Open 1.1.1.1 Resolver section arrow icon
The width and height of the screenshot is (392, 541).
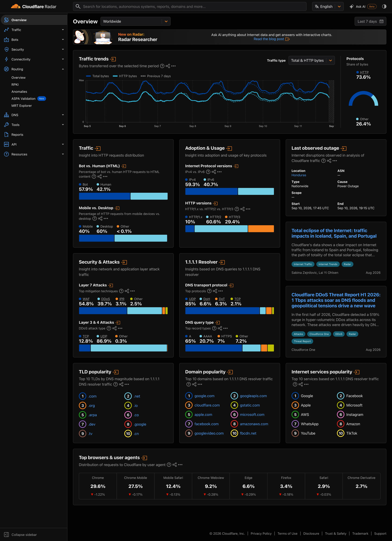coord(222,262)
